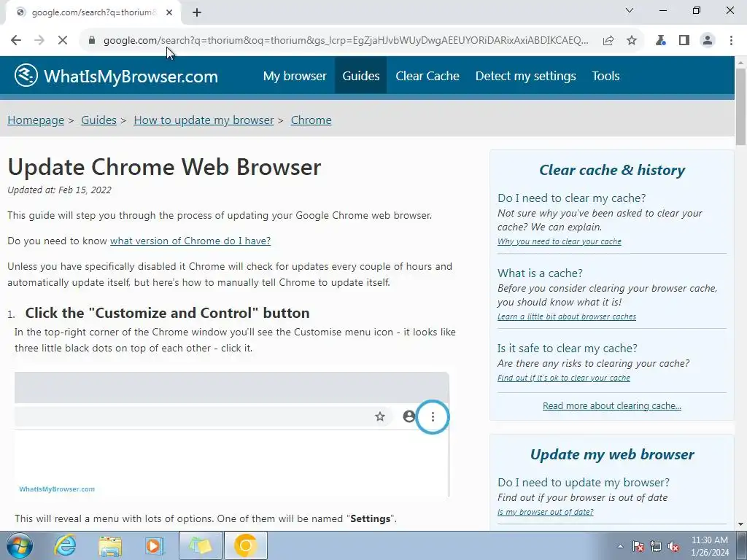The height and width of the screenshot is (560, 747).
Task: Click the share this page icon
Action: [x=608, y=41]
